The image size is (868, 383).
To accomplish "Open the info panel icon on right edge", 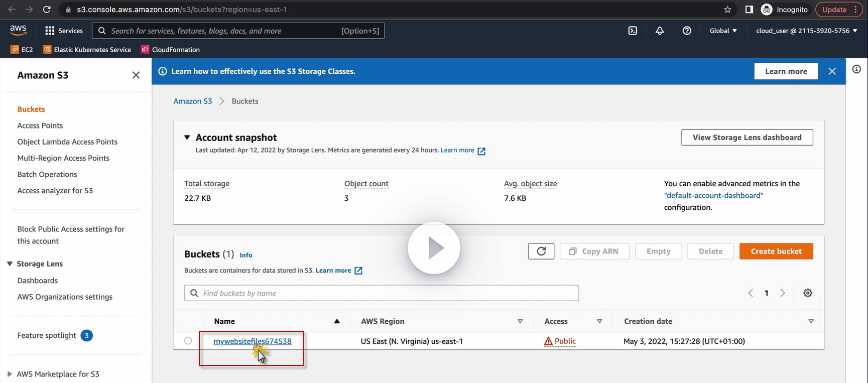I will click(x=856, y=69).
